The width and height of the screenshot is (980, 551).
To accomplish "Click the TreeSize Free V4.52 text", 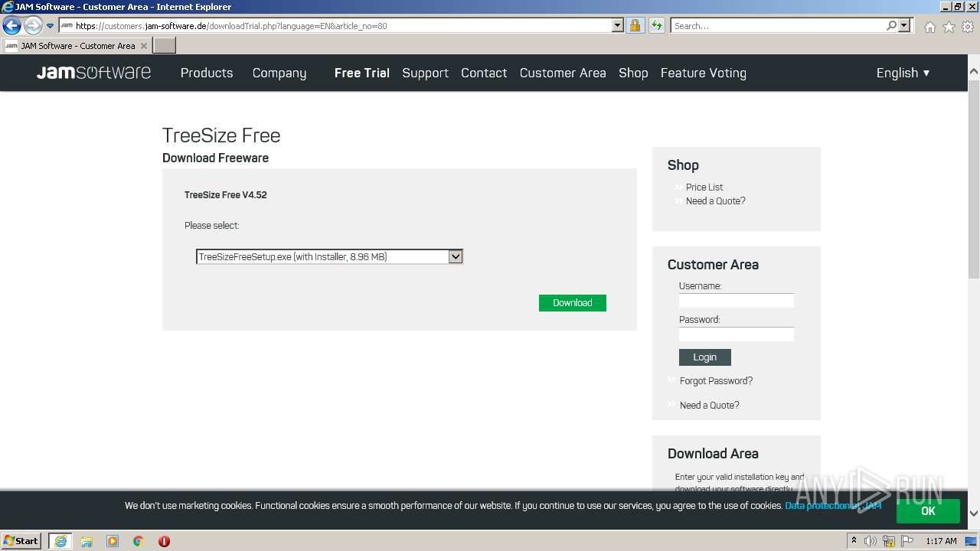I will [226, 194].
